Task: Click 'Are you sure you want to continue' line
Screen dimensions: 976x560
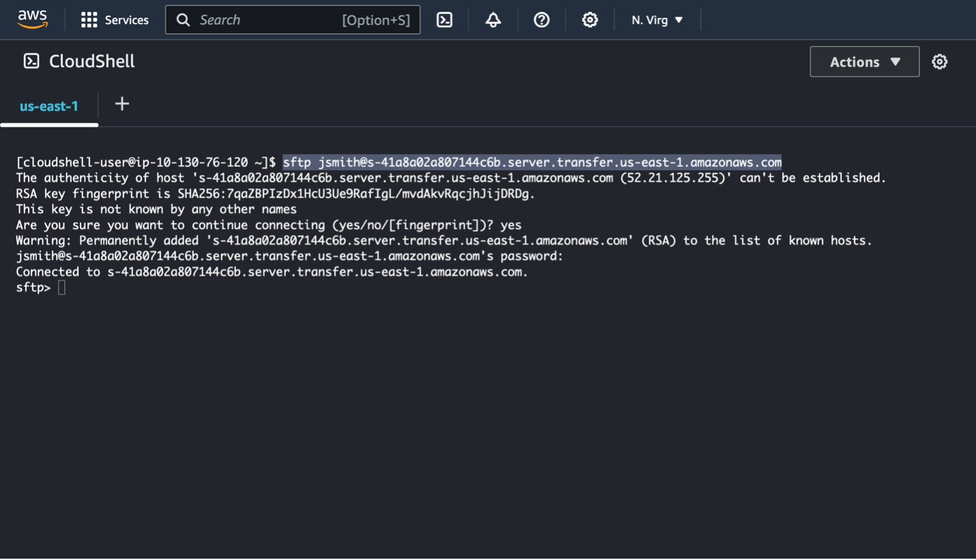Action: pos(269,225)
